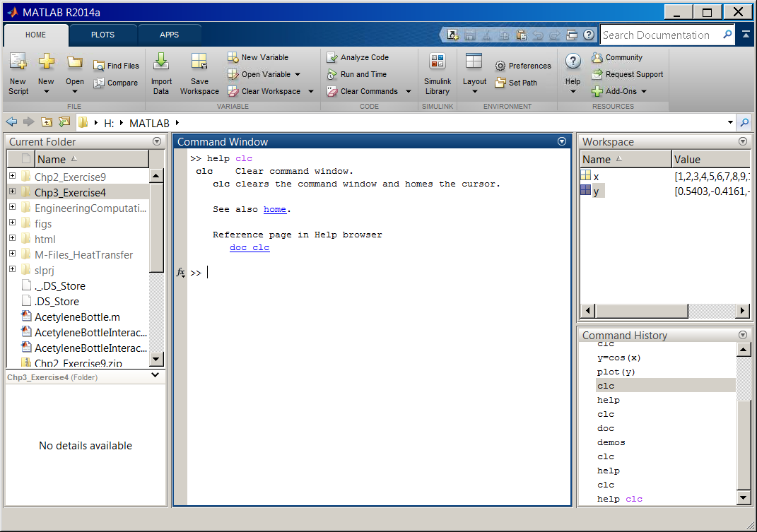Open the Clear Commands dropdown arrow
The image size is (757, 532).
[409, 91]
